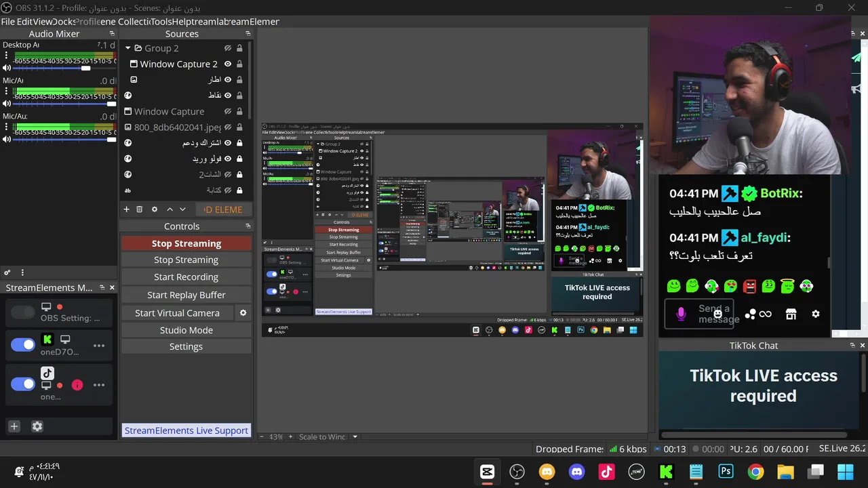
Task: Open three-dot menu for Kick account
Action: pos(99,346)
